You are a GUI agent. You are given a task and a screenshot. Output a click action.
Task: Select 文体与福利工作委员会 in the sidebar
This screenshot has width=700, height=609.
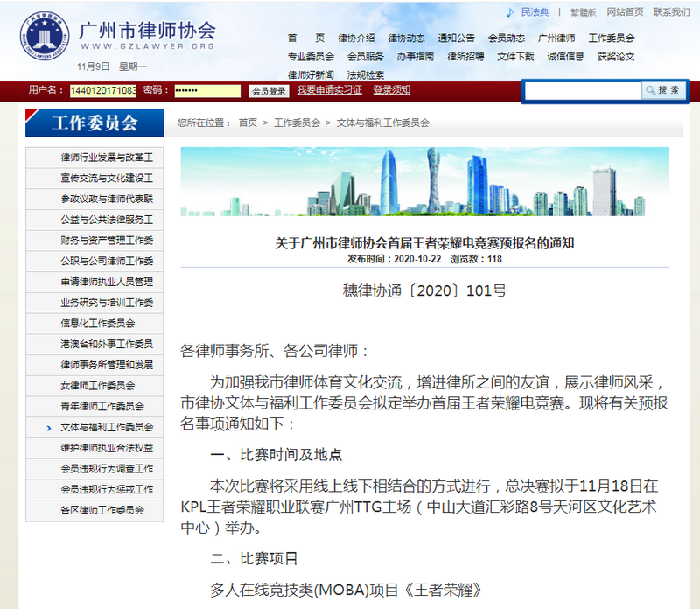(x=94, y=427)
